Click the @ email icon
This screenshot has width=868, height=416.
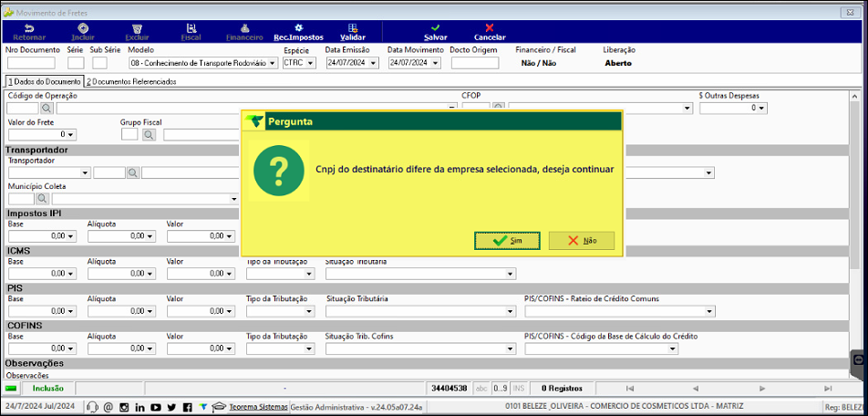(x=108, y=408)
